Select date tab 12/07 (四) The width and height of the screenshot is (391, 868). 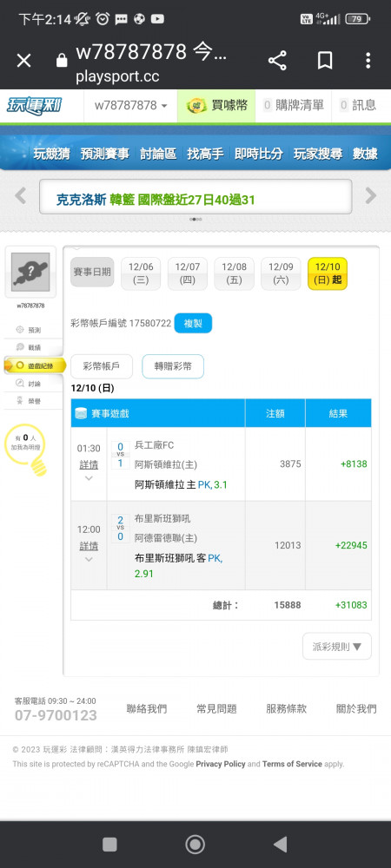point(187,273)
